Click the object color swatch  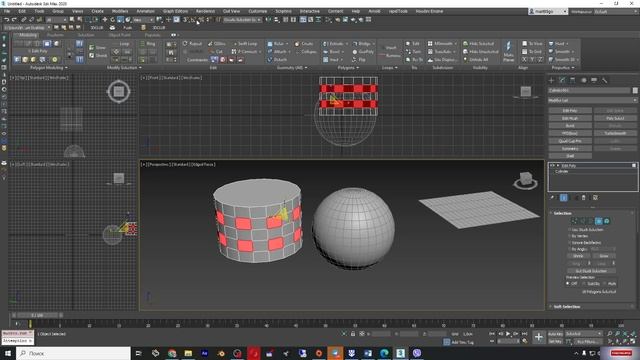(635, 90)
